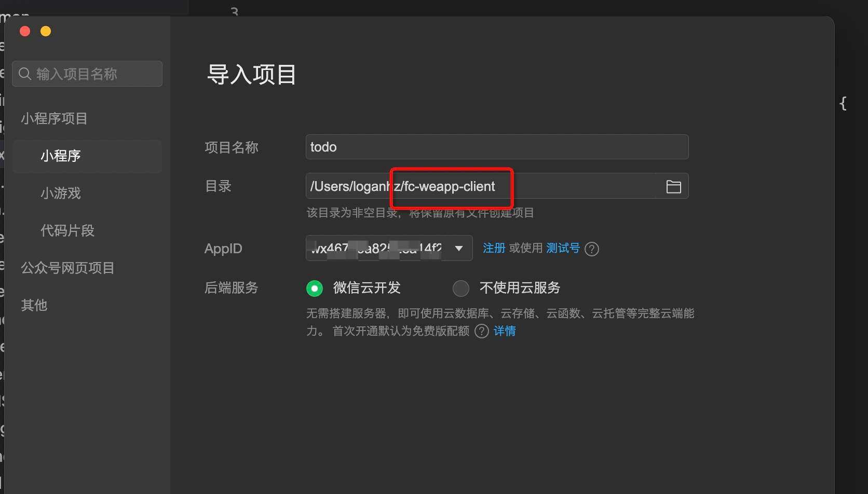Open 代码片段 from sidebar

[x=67, y=230]
